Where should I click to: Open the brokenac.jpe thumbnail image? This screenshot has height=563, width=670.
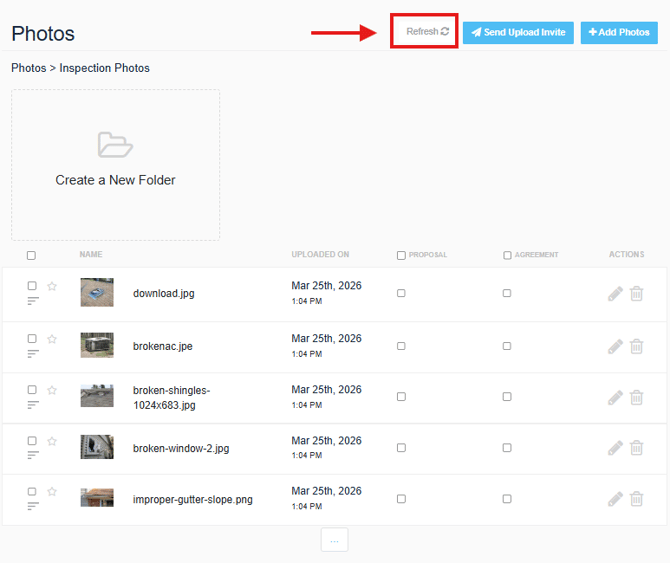click(97, 345)
